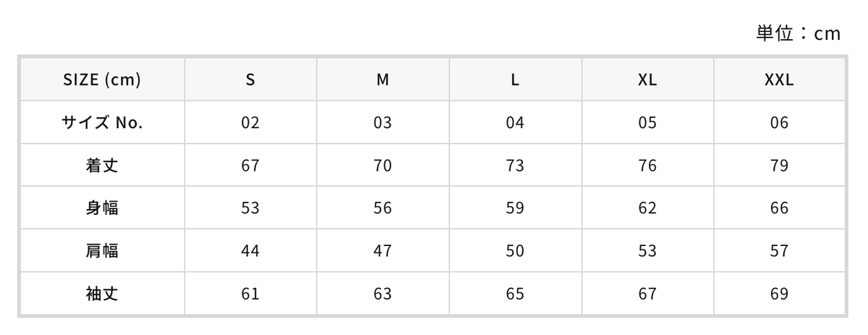This screenshot has height=335, width=868.
Task: Click the 06 size number cell
Action: coord(780,122)
